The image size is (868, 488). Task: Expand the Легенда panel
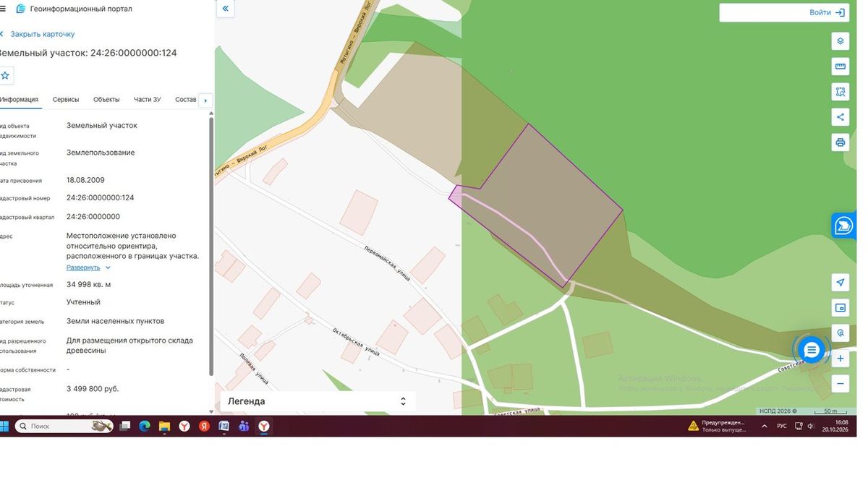(x=318, y=401)
